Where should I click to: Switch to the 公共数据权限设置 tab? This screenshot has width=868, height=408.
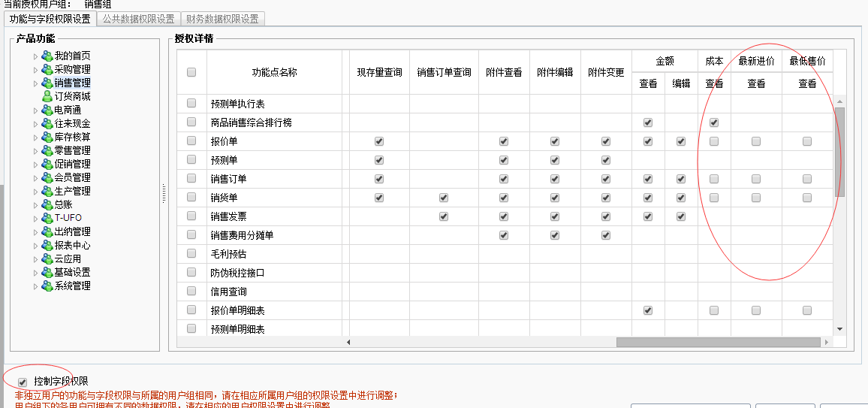(138, 19)
